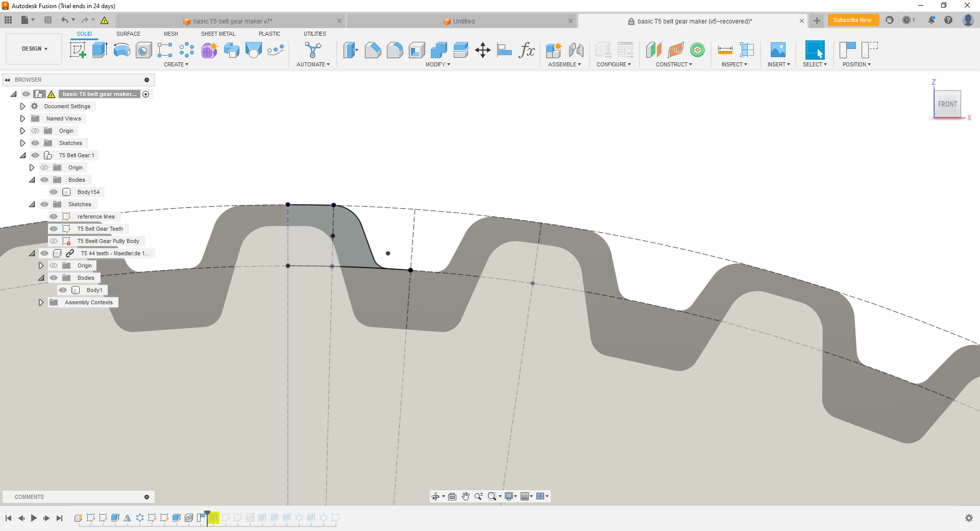This screenshot has height=531, width=980.
Task: Select the Create Sketch tool
Action: pyautogui.click(x=78, y=50)
